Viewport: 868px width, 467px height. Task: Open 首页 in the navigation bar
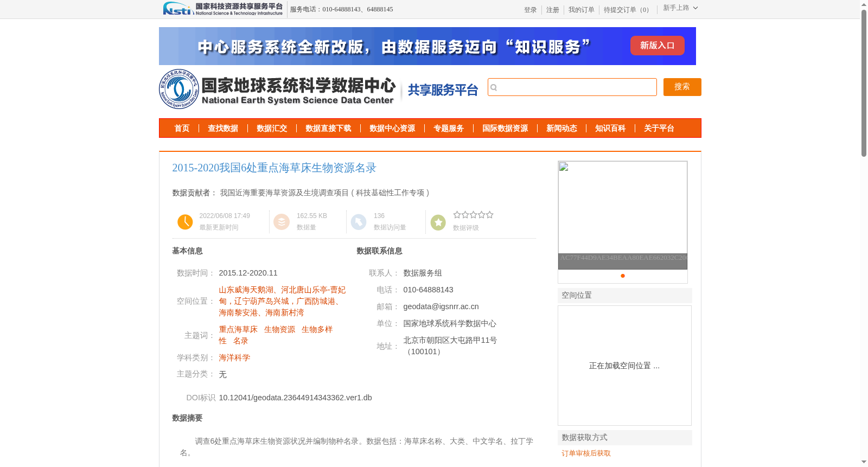click(x=182, y=129)
